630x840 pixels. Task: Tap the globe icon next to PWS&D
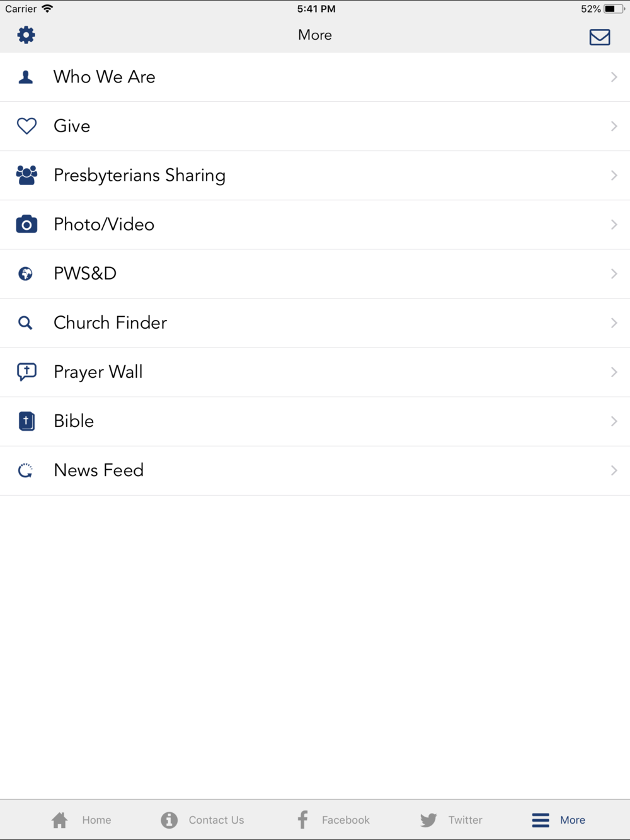click(26, 273)
